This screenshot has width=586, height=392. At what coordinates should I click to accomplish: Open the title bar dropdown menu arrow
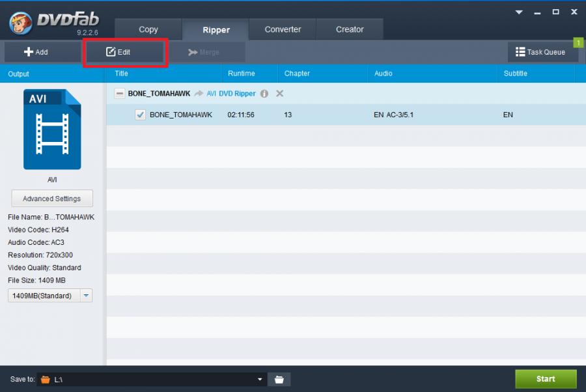coord(519,12)
